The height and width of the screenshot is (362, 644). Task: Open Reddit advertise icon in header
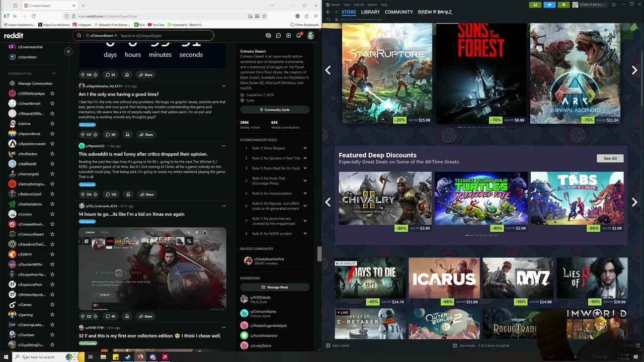pyautogui.click(x=268, y=36)
